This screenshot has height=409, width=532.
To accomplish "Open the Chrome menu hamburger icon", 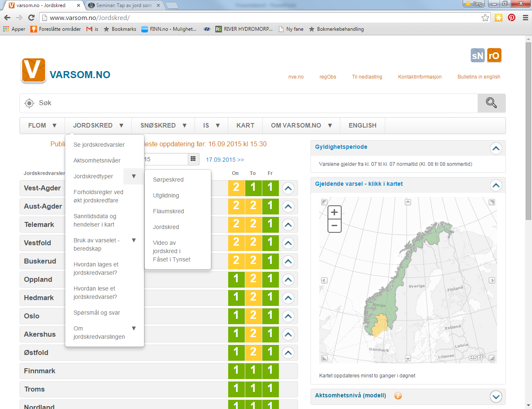I will [525, 17].
